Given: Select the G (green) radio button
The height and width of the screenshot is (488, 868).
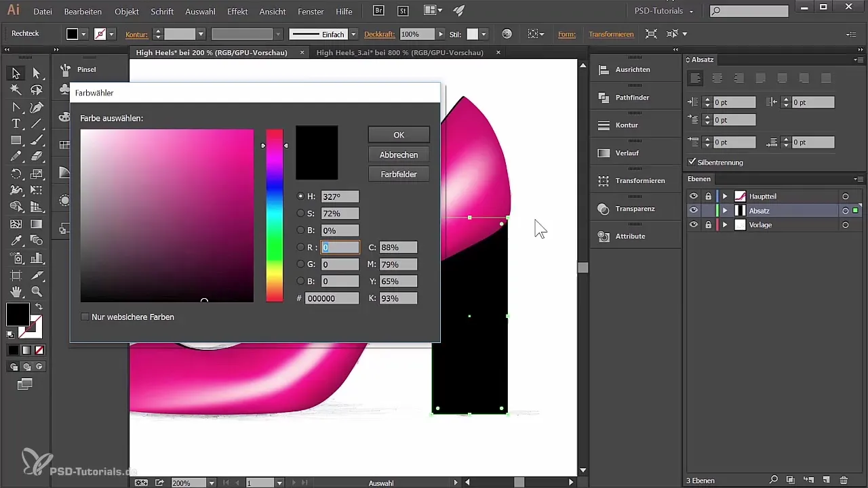Looking at the screenshot, I should (301, 264).
